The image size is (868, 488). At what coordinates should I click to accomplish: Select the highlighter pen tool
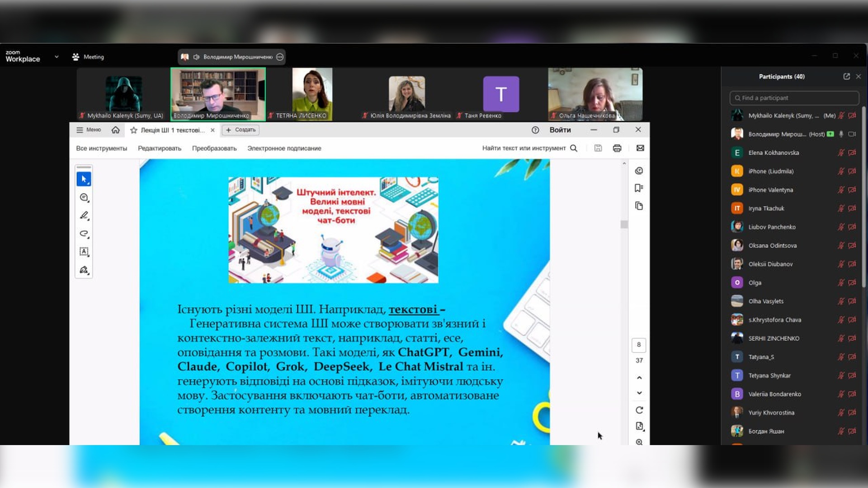tap(84, 216)
